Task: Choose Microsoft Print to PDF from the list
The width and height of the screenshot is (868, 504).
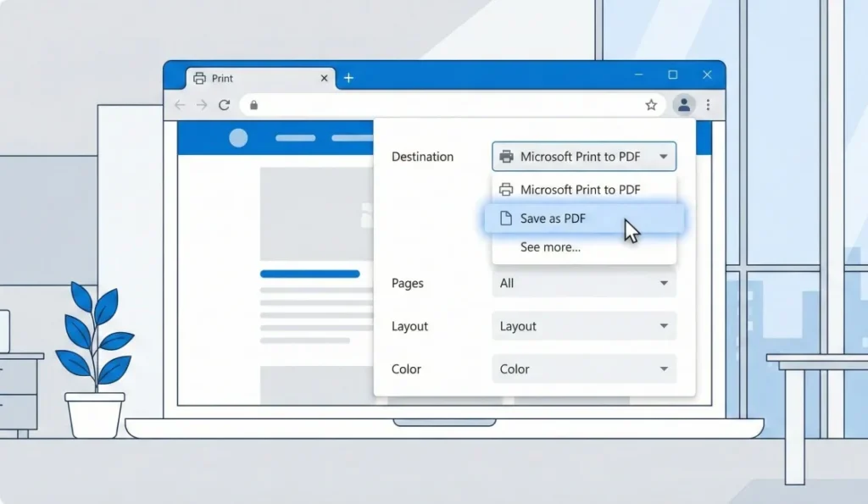Action: [584, 190]
